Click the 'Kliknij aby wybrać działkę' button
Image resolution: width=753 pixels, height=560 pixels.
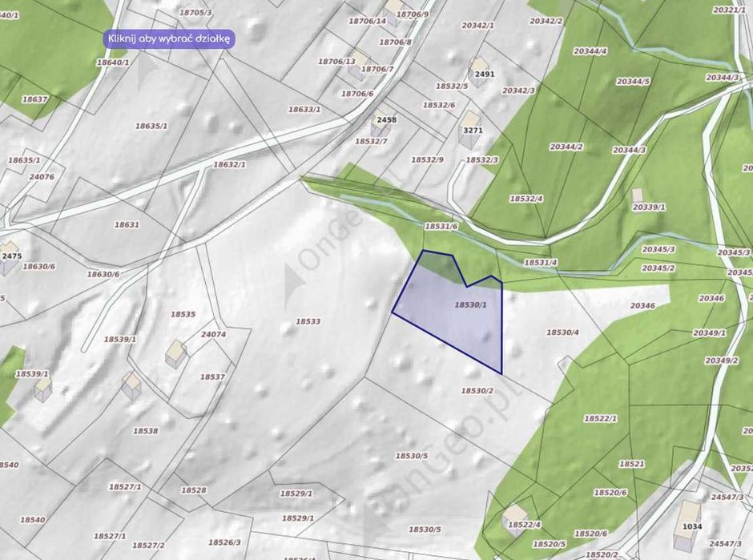click(x=169, y=39)
